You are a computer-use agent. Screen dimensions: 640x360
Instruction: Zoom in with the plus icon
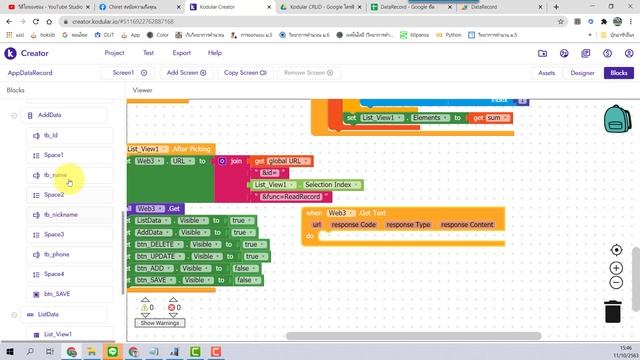click(616, 268)
